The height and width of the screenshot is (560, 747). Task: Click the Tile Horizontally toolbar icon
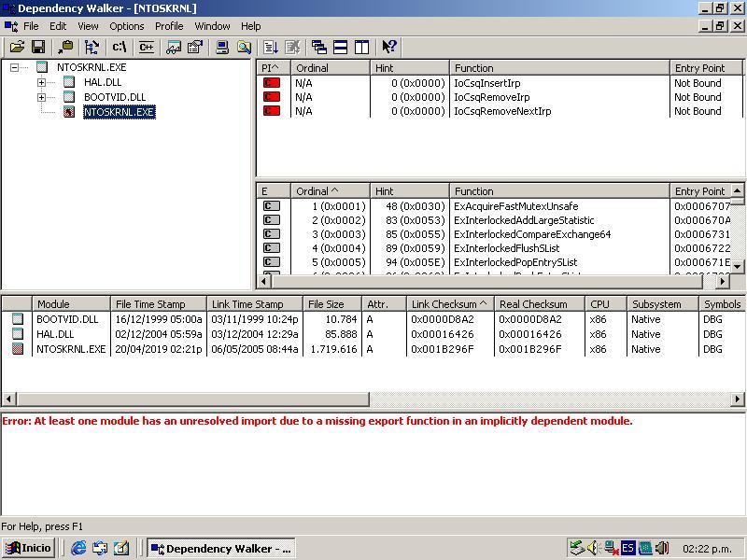coord(340,47)
